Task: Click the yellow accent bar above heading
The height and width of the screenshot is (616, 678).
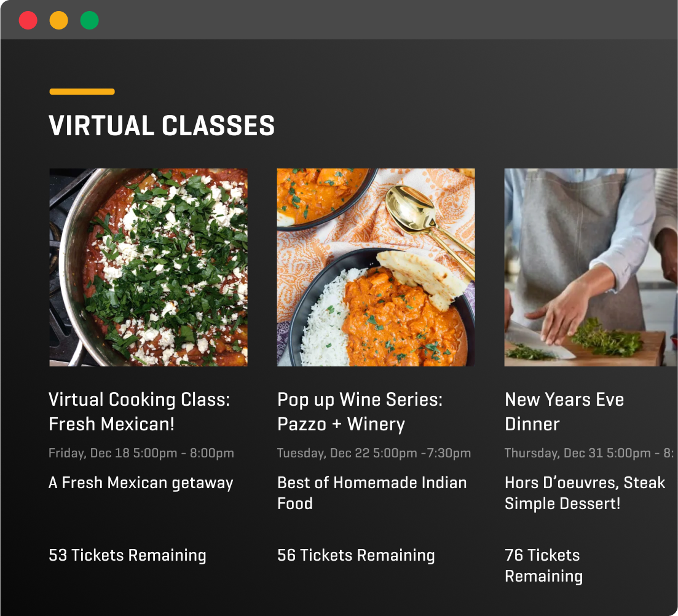Action: 82,91
